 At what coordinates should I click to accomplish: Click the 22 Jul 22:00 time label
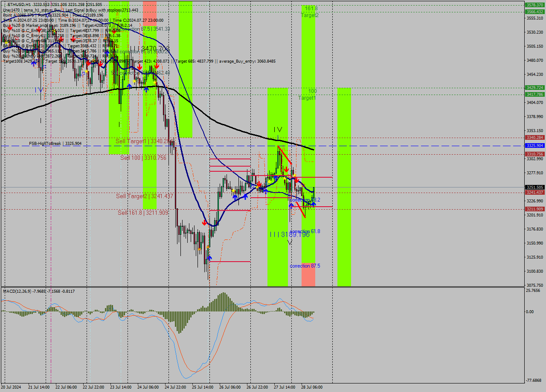pyautogui.click(x=93, y=387)
